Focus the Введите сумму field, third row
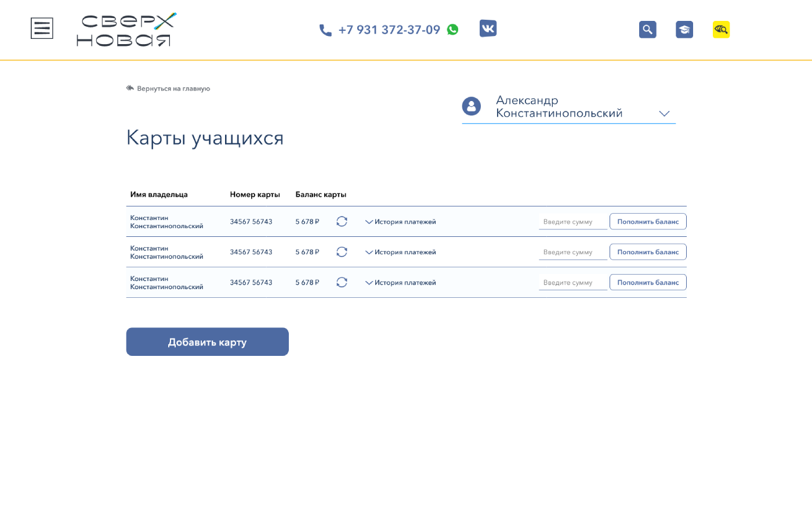Screen dimensions: 812x508 click(573, 283)
